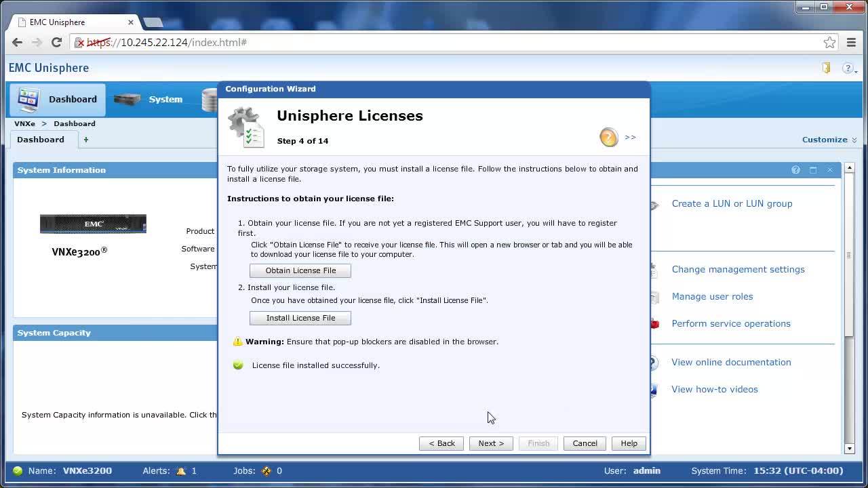The height and width of the screenshot is (488, 868).
Task: Proceed with the Next button
Action: (x=491, y=443)
